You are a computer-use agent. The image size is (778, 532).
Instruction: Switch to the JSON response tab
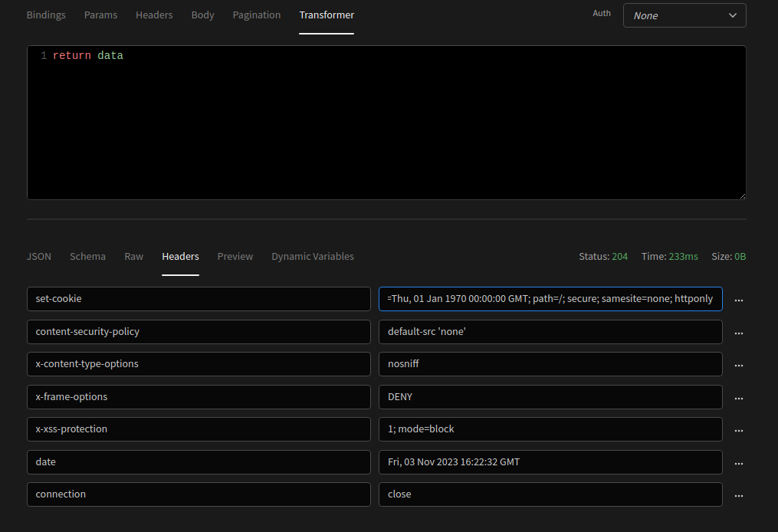coord(38,257)
